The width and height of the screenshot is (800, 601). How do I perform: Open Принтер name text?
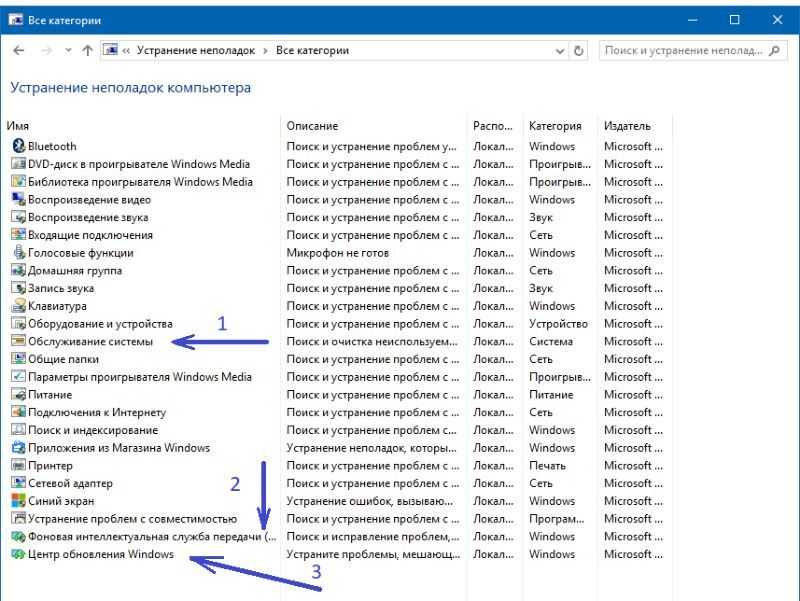[x=51, y=466]
